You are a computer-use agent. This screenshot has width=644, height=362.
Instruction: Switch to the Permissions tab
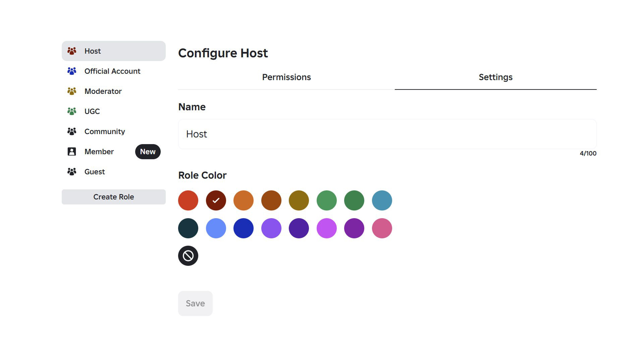[286, 77]
